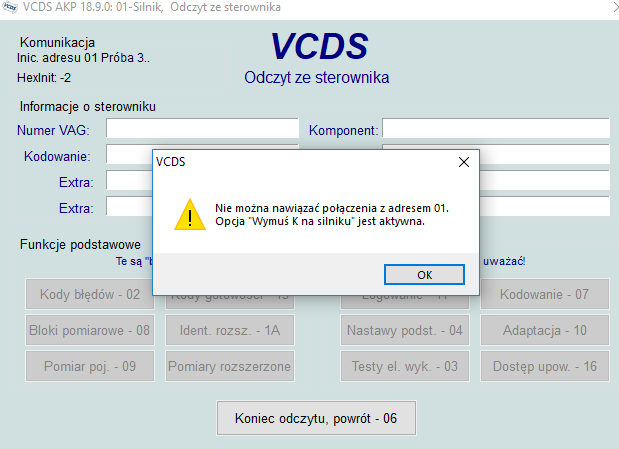The height and width of the screenshot is (449, 619).
Task: Open Kody błędów - 02
Action: 90,294
